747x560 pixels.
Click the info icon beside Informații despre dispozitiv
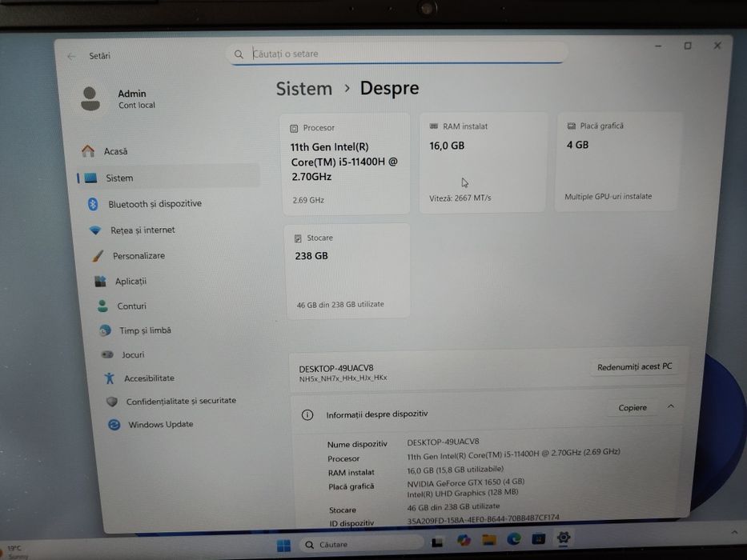pyautogui.click(x=307, y=414)
